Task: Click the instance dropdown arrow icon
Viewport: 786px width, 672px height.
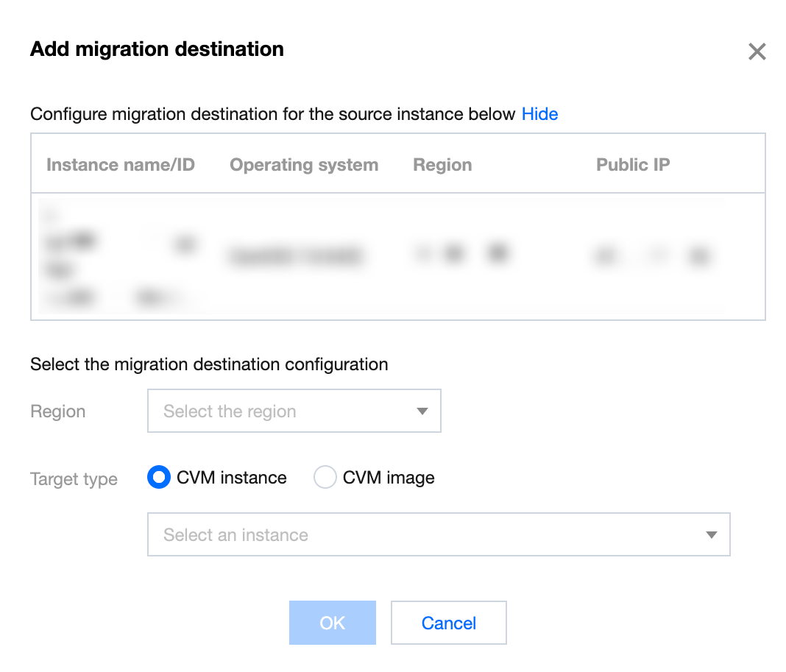Action: click(711, 535)
